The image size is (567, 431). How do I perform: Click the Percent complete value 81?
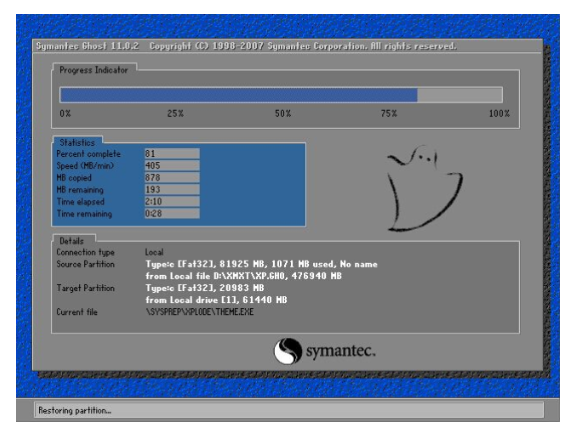172,154
